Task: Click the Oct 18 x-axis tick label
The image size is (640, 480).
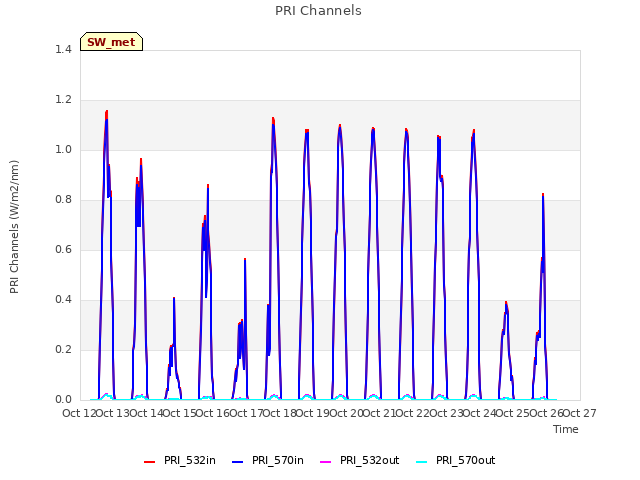Action: 280,413
